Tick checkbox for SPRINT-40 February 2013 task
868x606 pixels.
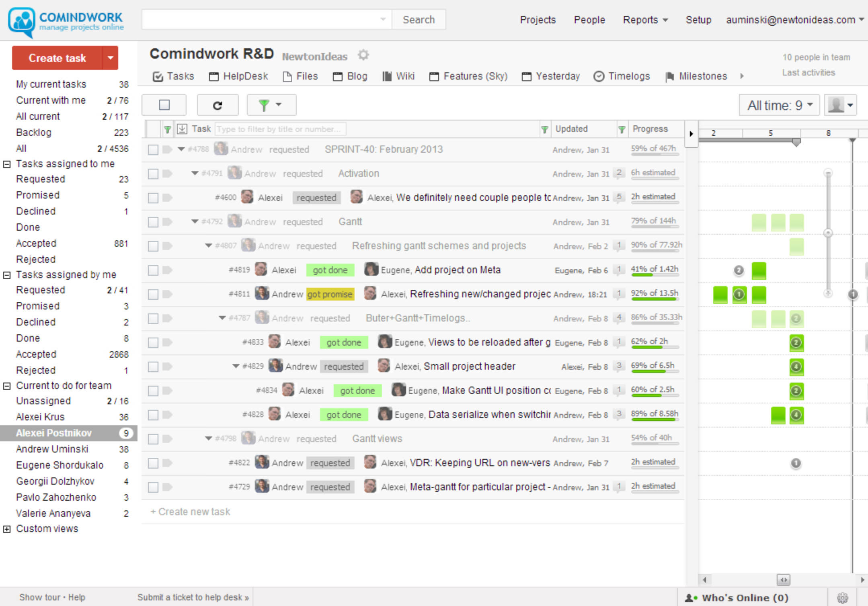tap(153, 150)
